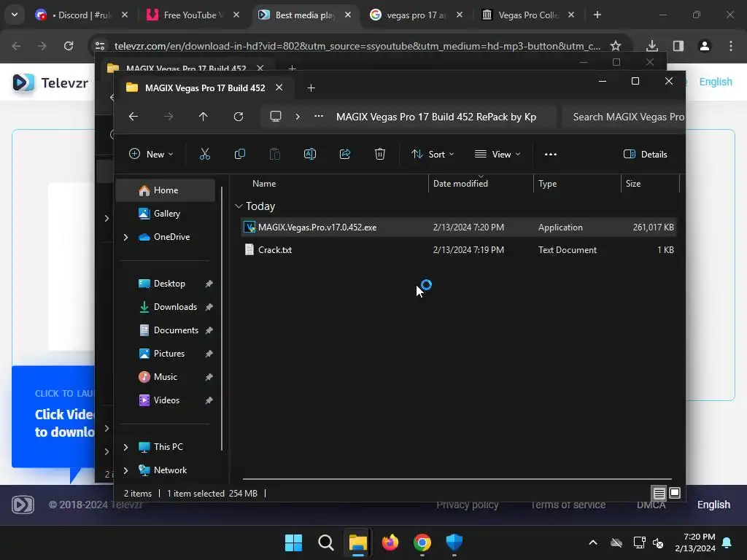Expand OneDrive in navigation pane
Image resolution: width=747 pixels, height=560 pixels.
(x=125, y=237)
